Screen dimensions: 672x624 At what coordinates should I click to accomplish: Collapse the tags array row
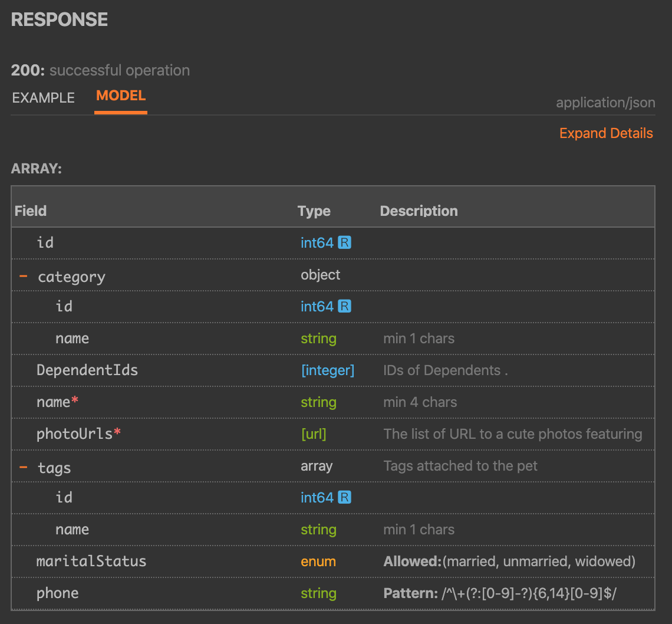(x=24, y=467)
